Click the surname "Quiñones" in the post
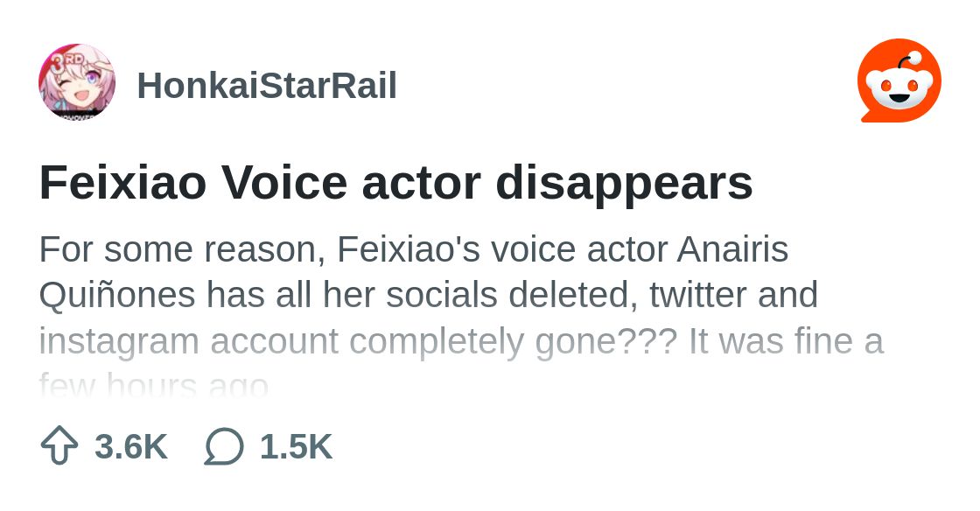980x511 pixels. point(117,296)
